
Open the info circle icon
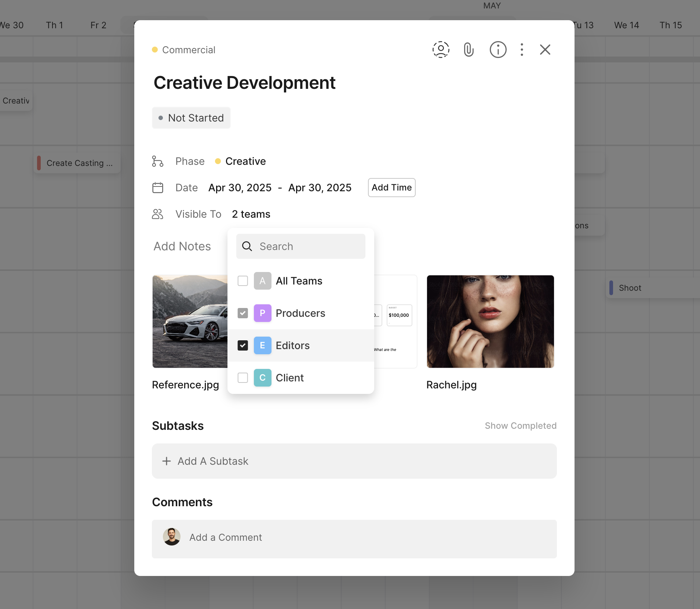498,50
